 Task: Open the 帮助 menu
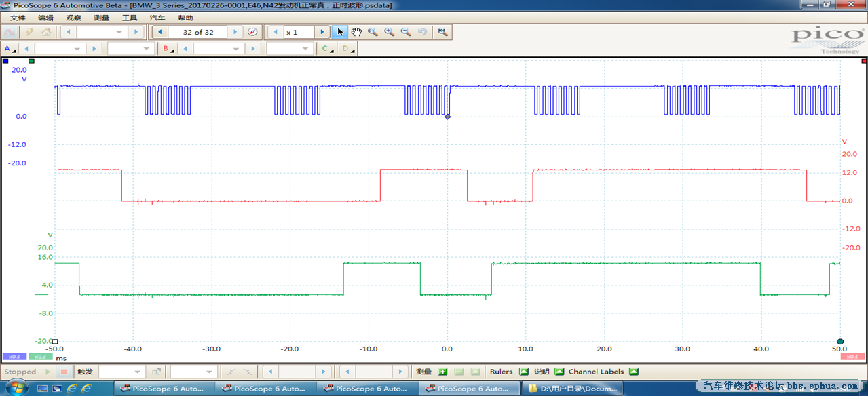click(x=185, y=18)
